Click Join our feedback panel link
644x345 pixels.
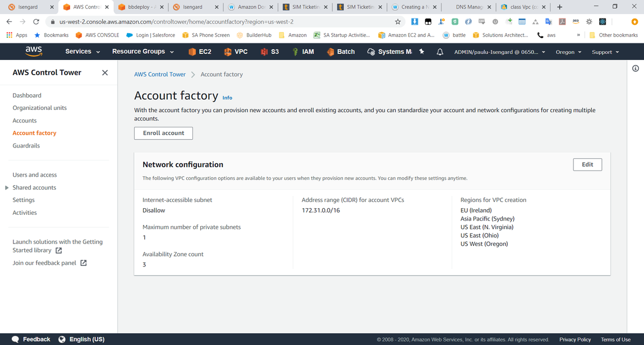point(44,263)
